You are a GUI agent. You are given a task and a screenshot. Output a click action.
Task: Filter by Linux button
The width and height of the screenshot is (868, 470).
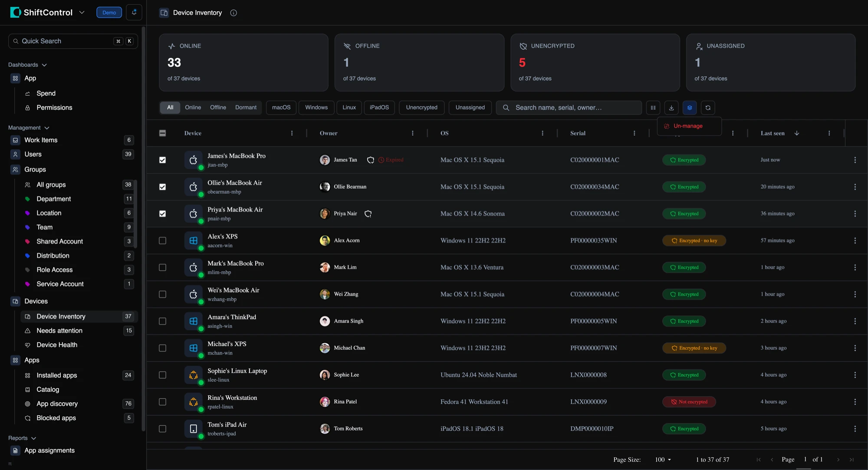(349, 108)
